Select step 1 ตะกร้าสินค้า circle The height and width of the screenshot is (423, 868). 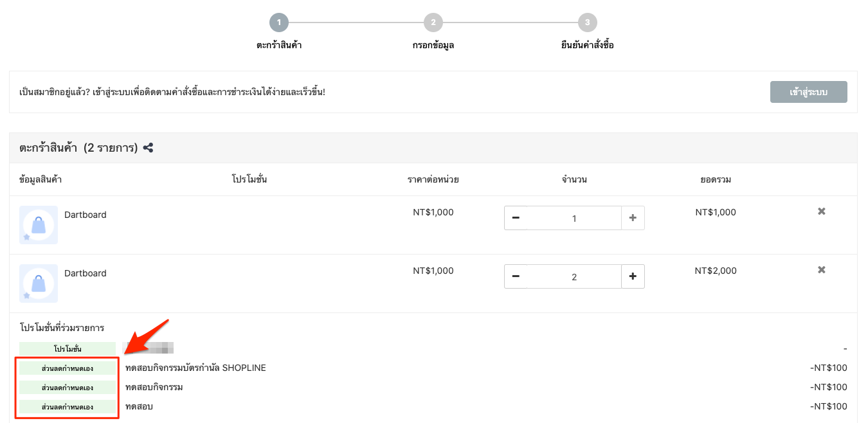(x=279, y=22)
